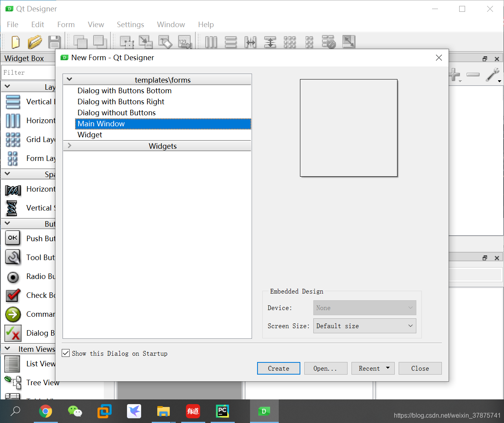The width and height of the screenshot is (504, 423).
Task: Select Push Button widget icon
Action: 13,238
